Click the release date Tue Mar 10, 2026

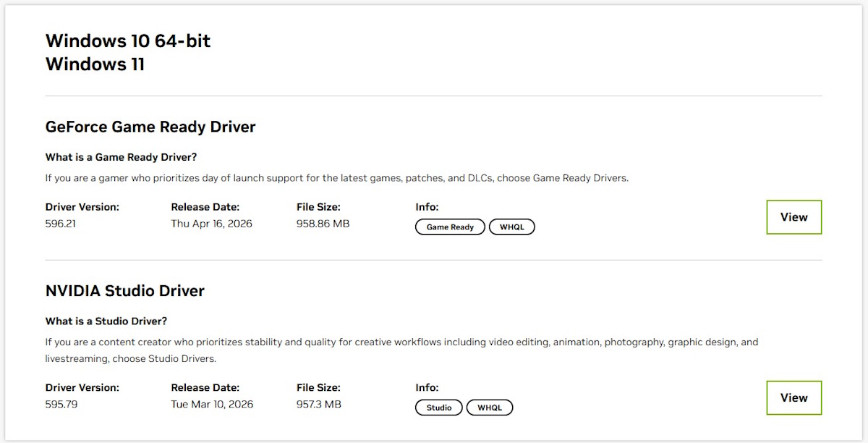pos(212,404)
